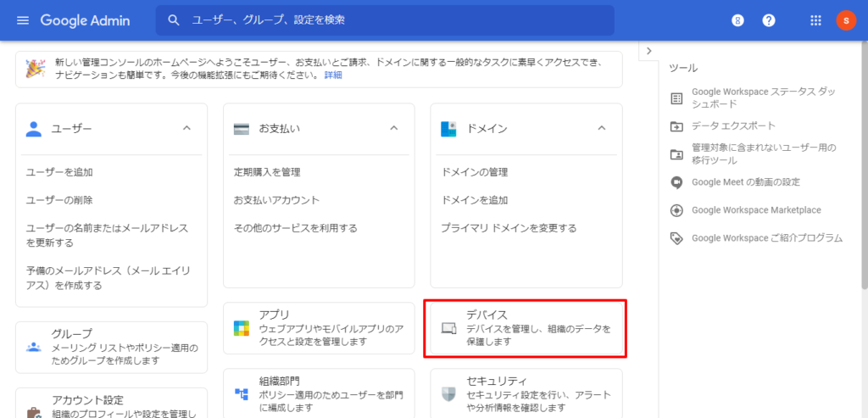This screenshot has height=418, width=868.
Task: Open the セキュリティ card
Action: pyautogui.click(x=526, y=393)
